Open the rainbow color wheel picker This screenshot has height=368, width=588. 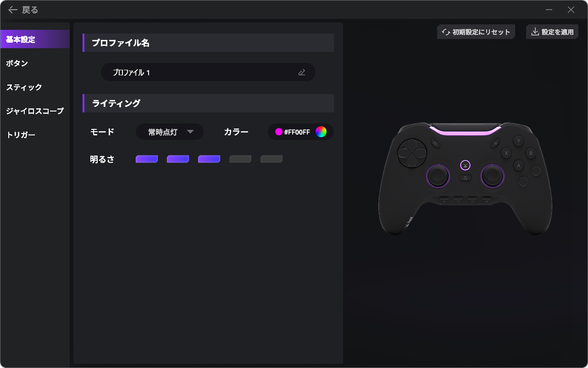coord(321,132)
